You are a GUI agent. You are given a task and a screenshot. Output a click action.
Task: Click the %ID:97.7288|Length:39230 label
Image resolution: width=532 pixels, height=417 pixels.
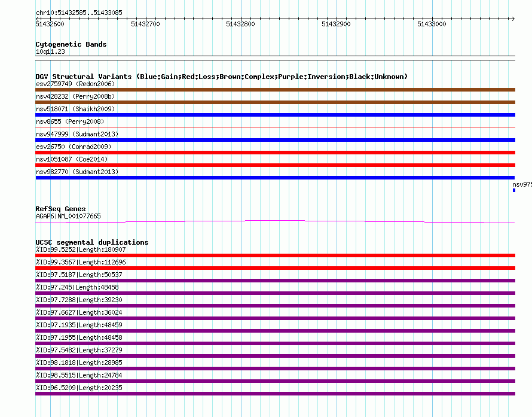(79, 300)
